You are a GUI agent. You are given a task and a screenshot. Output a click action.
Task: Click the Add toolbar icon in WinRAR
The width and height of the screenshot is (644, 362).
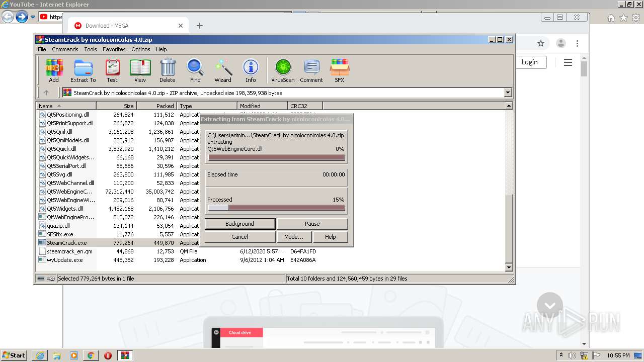pyautogui.click(x=54, y=71)
